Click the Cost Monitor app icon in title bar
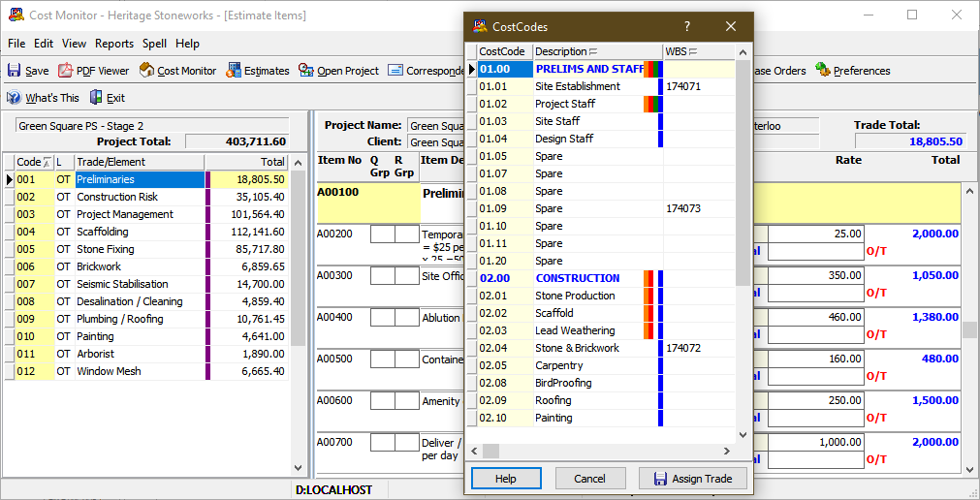Viewport: 980px width, 500px height. coord(16,15)
